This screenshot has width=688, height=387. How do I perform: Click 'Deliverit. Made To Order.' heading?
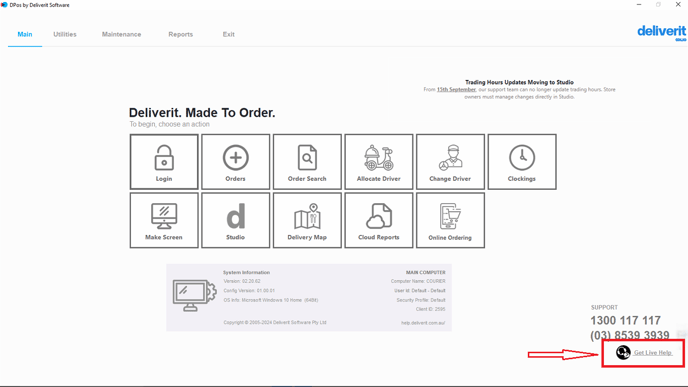coord(202,113)
